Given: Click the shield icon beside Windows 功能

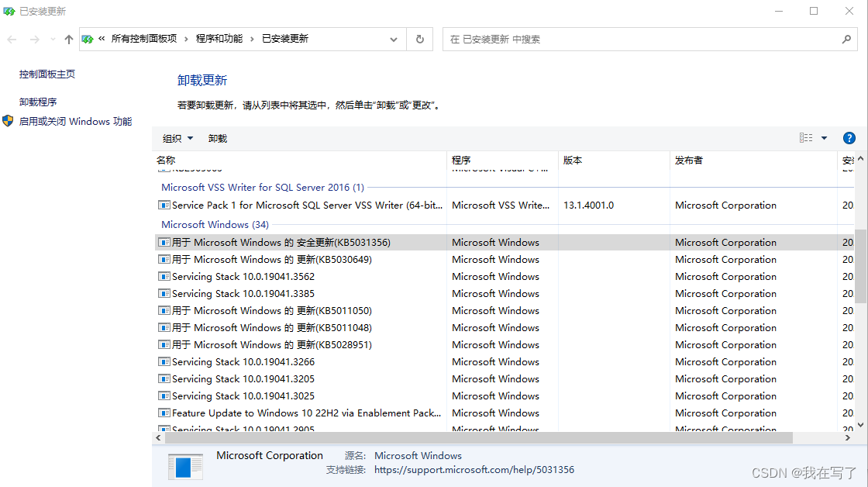Looking at the screenshot, I should click(8, 121).
